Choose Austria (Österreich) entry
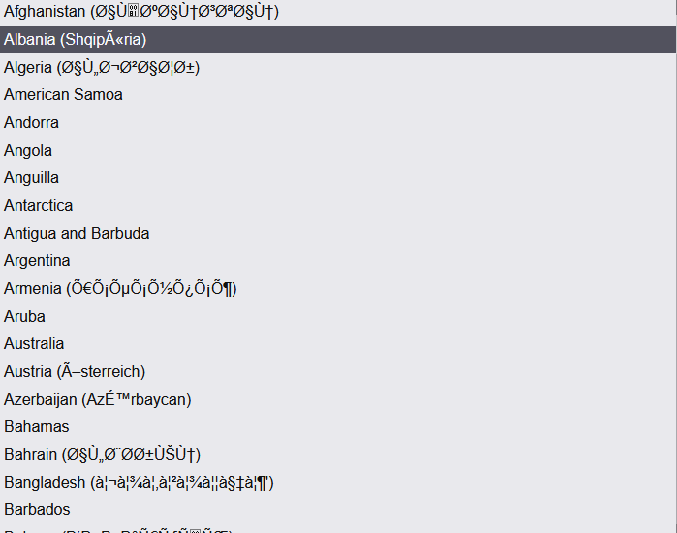 coord(338,371)
